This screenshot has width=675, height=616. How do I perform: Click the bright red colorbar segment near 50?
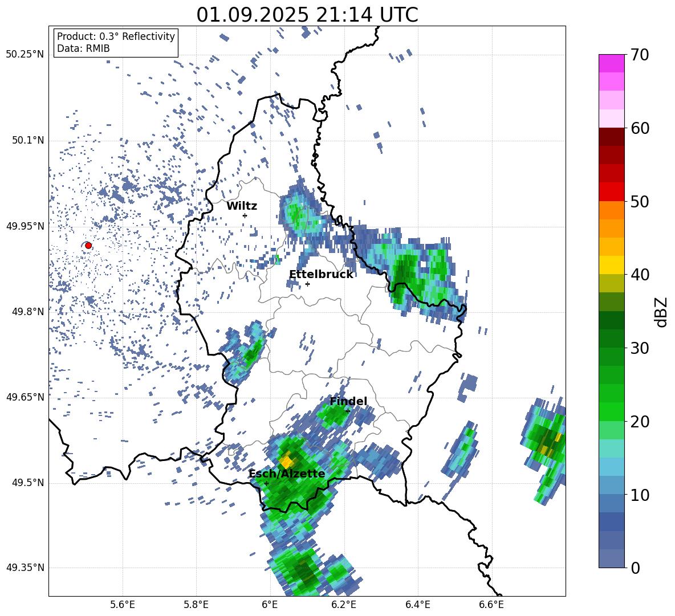[x=611, y=192]
